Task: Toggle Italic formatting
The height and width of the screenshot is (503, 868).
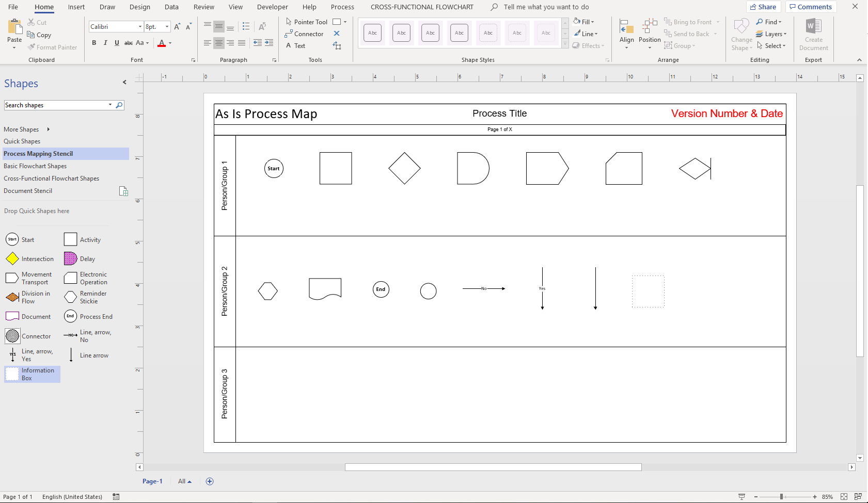Action: pos(105,43)
